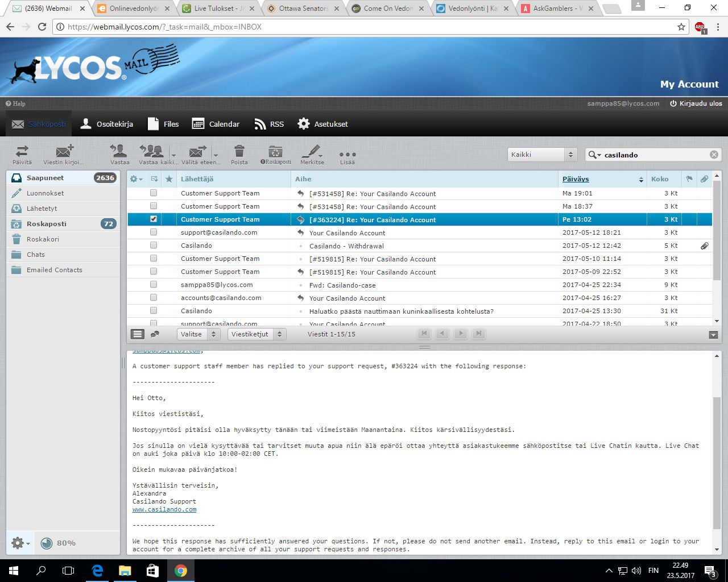Open the Viestiketjut threads dropdown
728x582 pixels.
click(x=257, y=334)
